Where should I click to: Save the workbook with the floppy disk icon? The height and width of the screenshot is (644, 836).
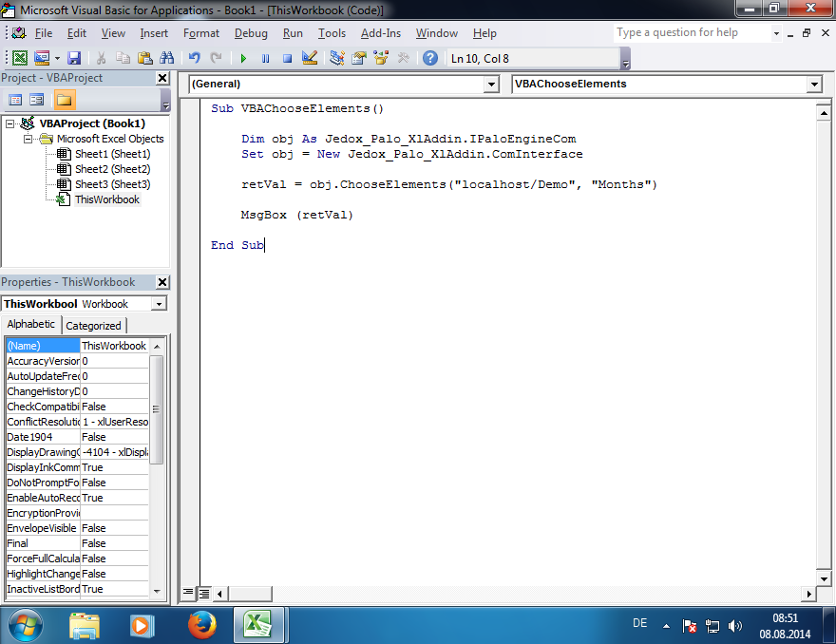(x=74, y=58)
